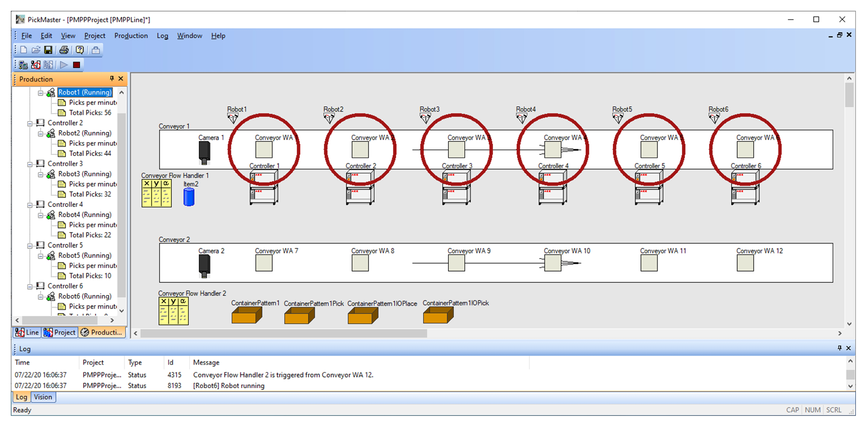Collapse the Controller 2 tree node
Screen dimensions: 868x428
click(x=30, y=123)
